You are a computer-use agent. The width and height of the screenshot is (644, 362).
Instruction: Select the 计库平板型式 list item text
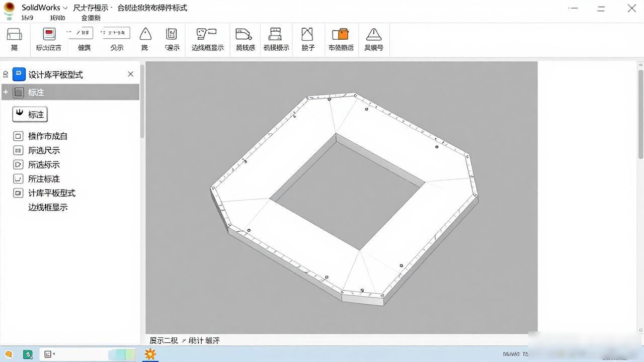tap(52, 193)
